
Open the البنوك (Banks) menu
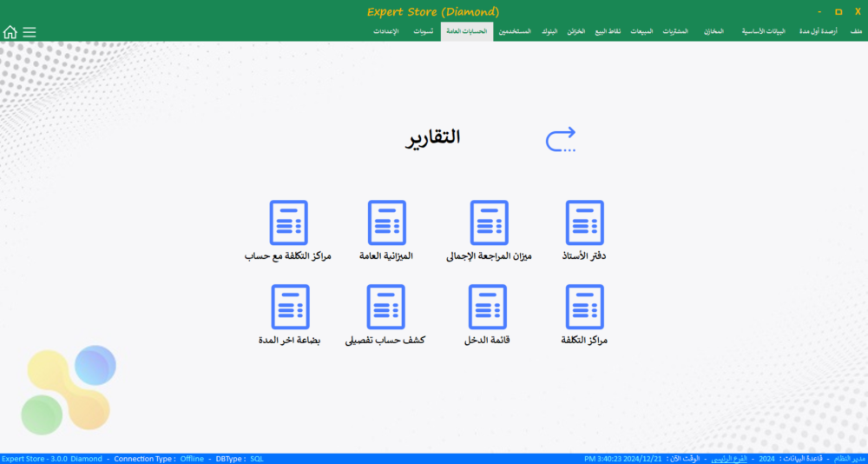pyautogui.click(x=549, y=32)
